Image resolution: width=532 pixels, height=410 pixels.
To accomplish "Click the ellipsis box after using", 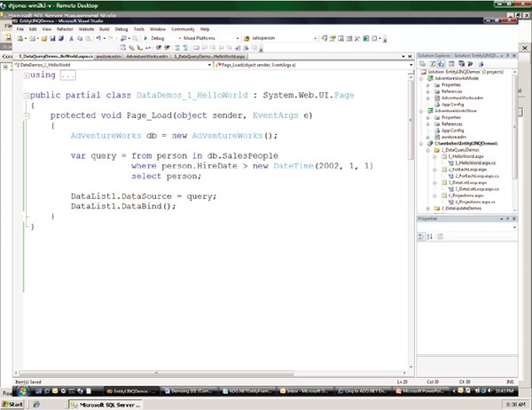I will click(68, 75).
